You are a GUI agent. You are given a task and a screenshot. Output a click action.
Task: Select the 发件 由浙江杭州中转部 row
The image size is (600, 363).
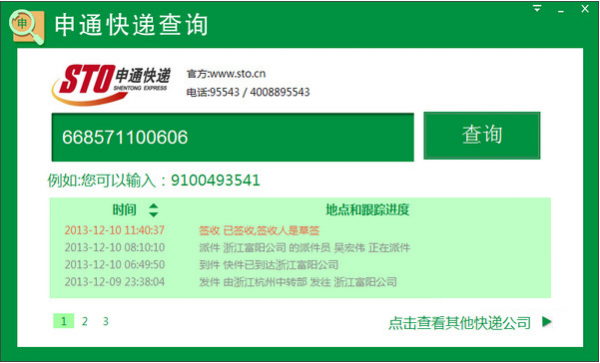coord(298,282)
